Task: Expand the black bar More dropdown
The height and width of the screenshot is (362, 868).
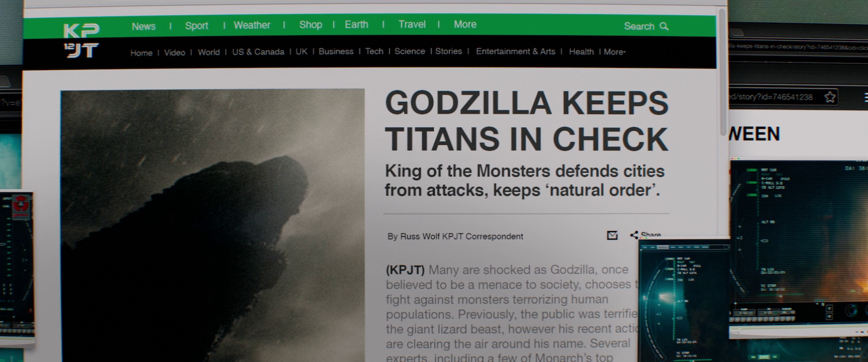Action: 614,52
